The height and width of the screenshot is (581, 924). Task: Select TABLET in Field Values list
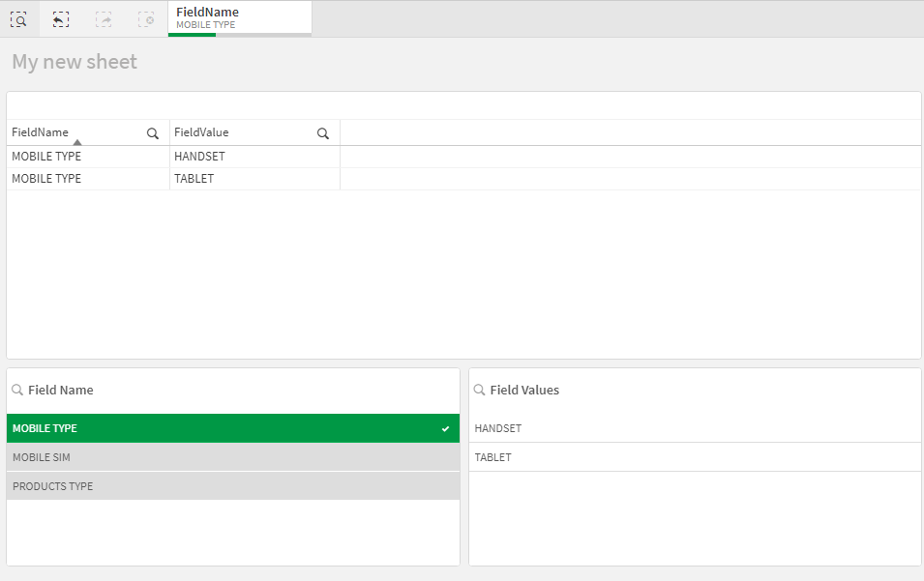pos(694,457)
